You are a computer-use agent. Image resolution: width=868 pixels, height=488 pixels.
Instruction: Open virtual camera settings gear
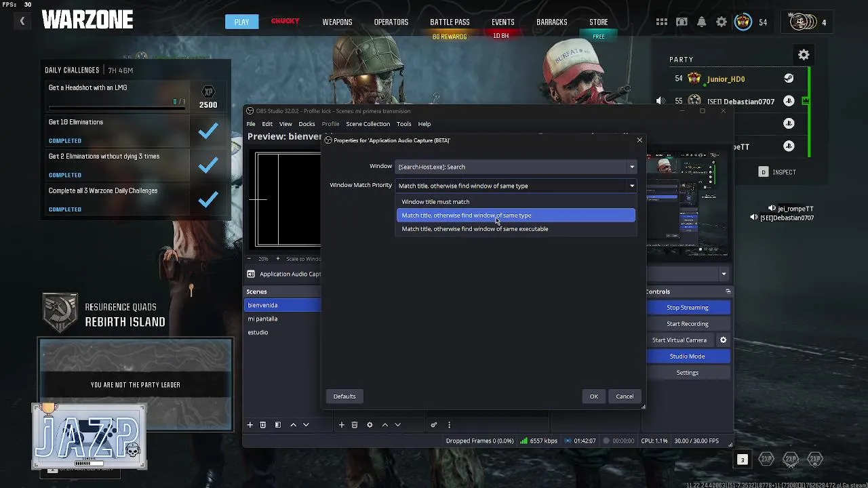point(723,340)
